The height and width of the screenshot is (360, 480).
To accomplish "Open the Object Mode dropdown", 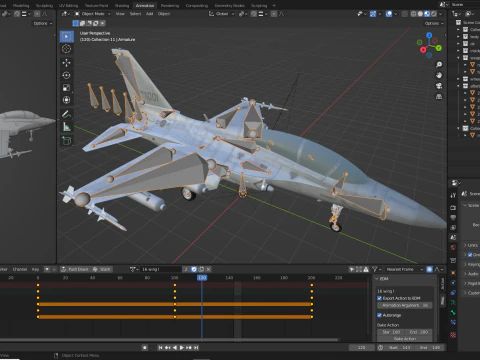I will click(92, 14).
